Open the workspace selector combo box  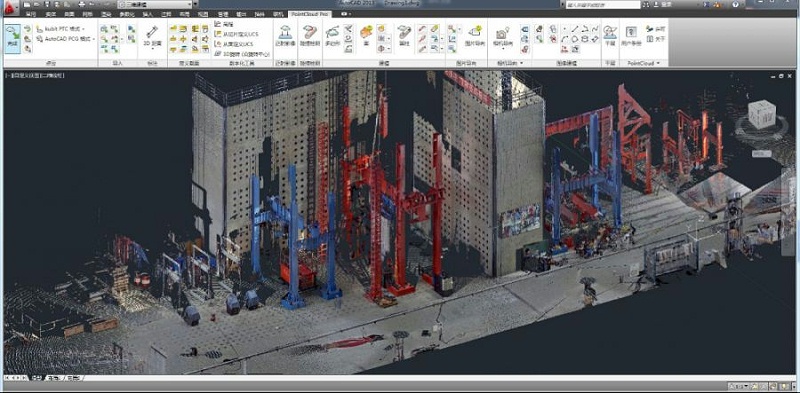(x=155, y=4)
